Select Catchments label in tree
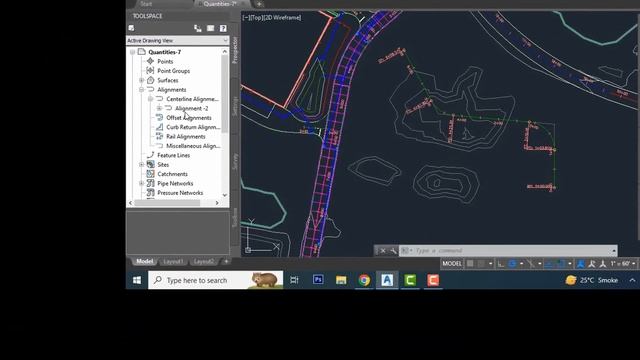This screenshot has height=360, width=640. (x=172, y=174)
